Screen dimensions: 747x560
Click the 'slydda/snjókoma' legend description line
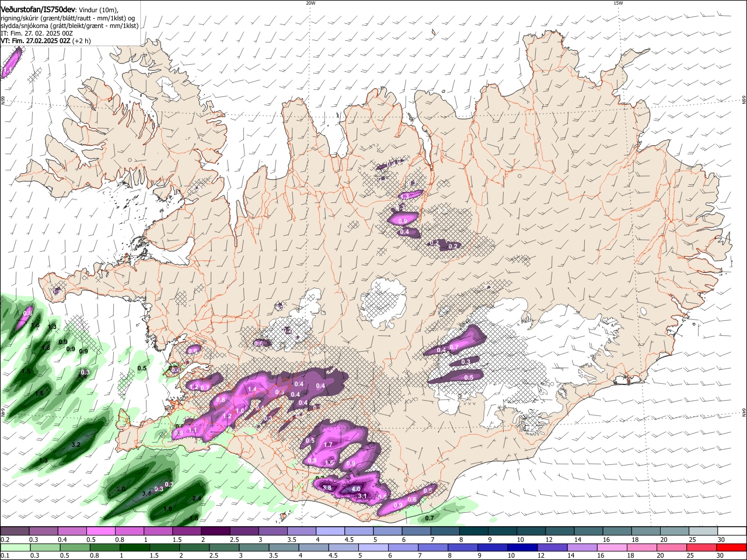(69, 26)
